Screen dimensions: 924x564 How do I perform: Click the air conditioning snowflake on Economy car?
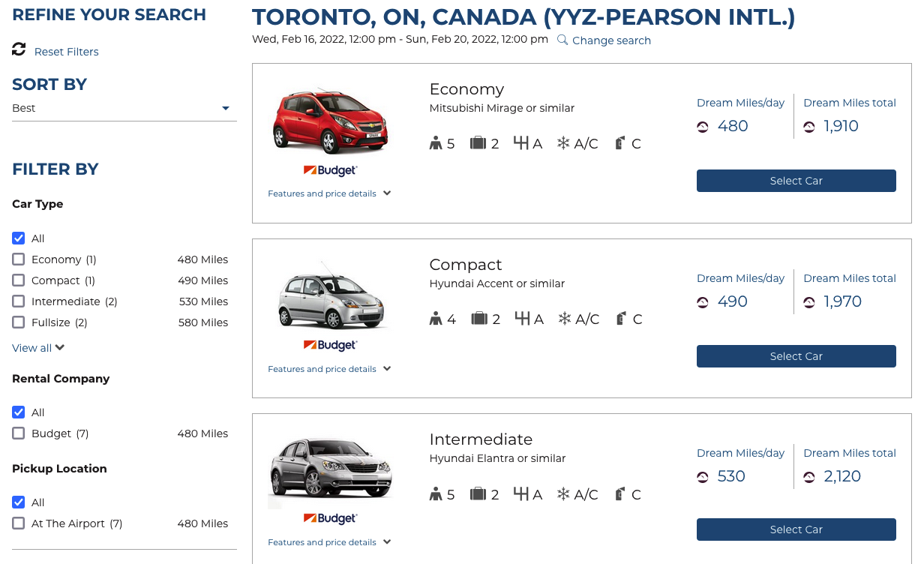click(563, 143)
